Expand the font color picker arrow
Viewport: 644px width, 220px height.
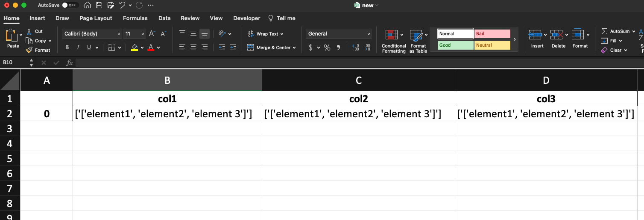tap(158, 48)
